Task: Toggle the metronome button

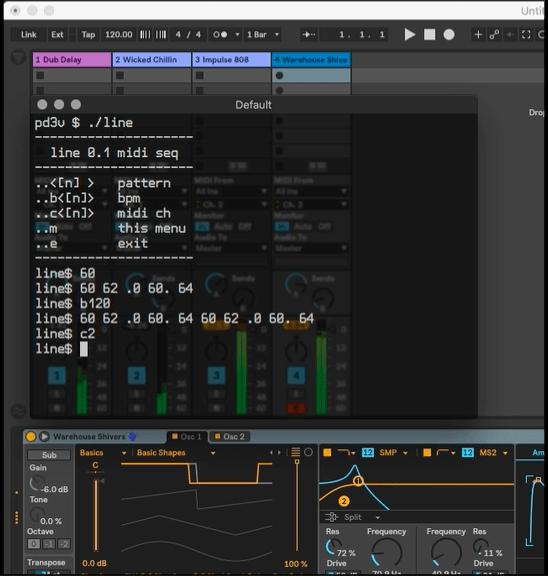Action: (x=220, y=35)
